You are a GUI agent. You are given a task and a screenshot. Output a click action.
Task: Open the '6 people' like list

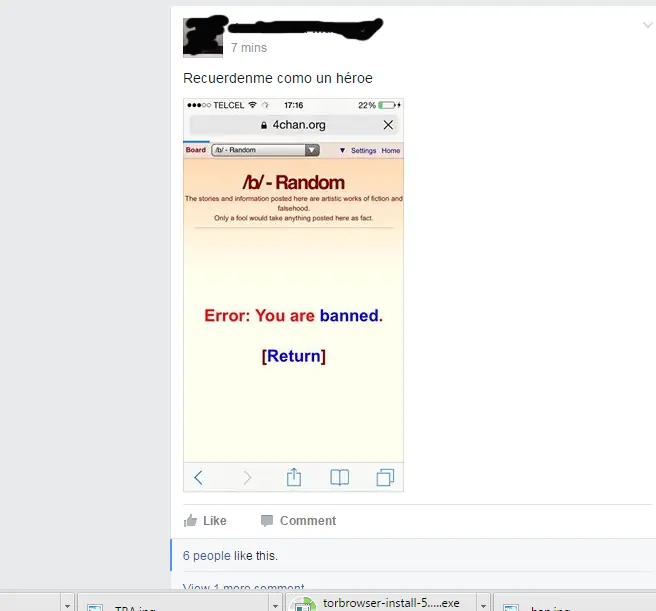point(207,556)
